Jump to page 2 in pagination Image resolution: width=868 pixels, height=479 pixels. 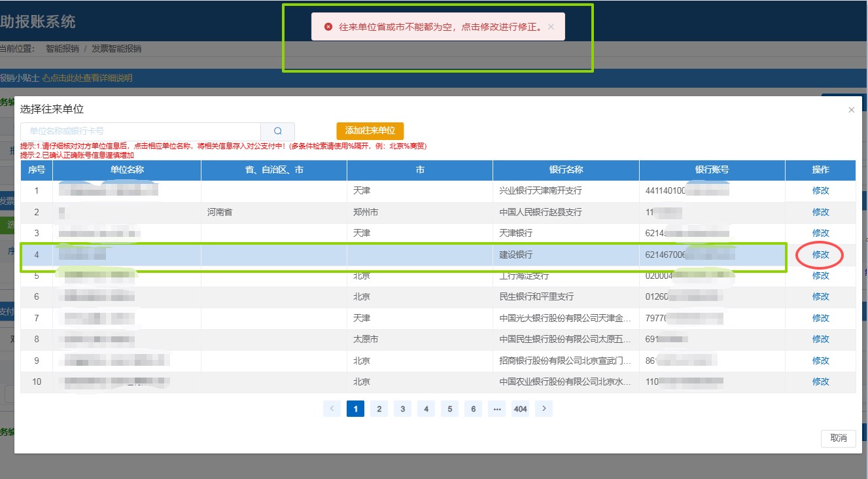[x=379, y=409]
